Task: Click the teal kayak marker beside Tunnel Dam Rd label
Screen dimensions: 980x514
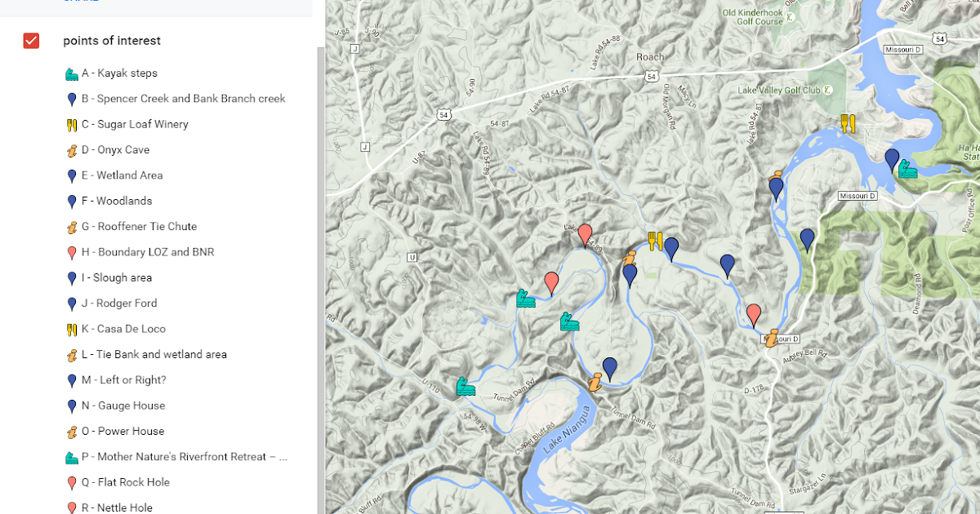Action: (x=465, y=386)
